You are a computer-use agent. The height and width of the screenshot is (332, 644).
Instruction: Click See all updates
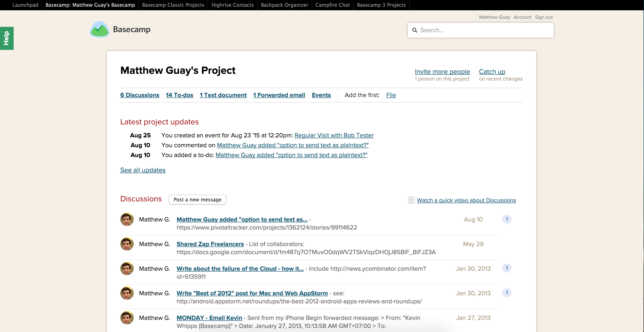[x=143, y=170]
